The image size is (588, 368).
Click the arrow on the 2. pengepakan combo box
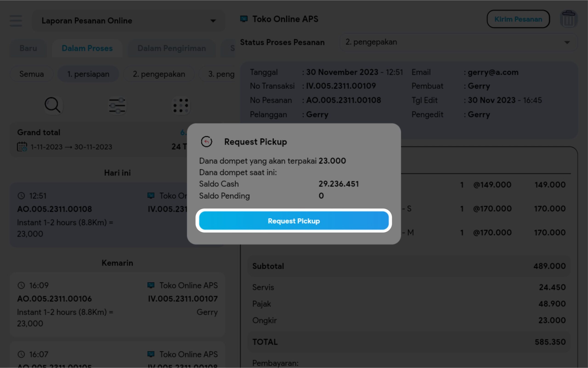tap(567, 42)
